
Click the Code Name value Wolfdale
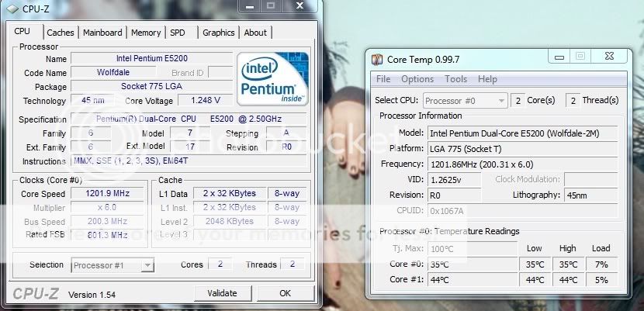(113, 72)
